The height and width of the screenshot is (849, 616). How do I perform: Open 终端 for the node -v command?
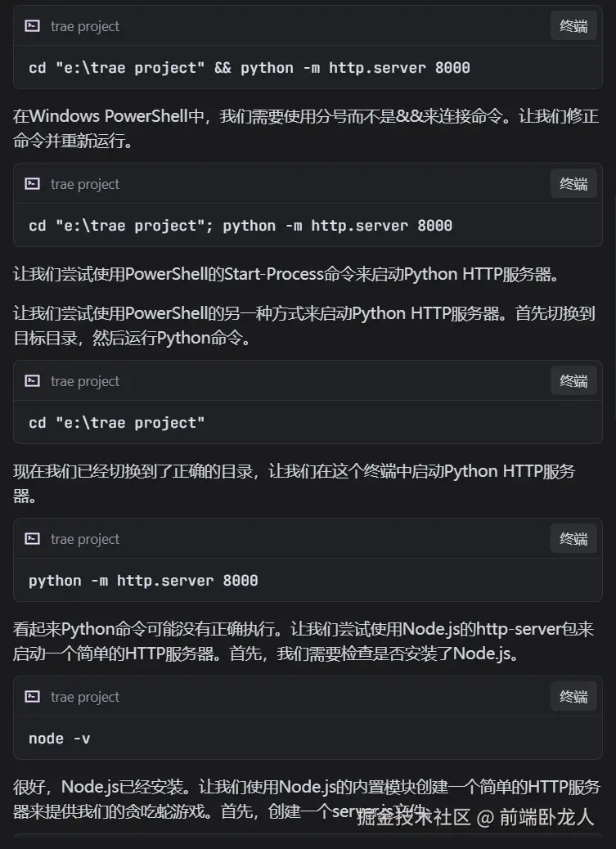[573, 697]
